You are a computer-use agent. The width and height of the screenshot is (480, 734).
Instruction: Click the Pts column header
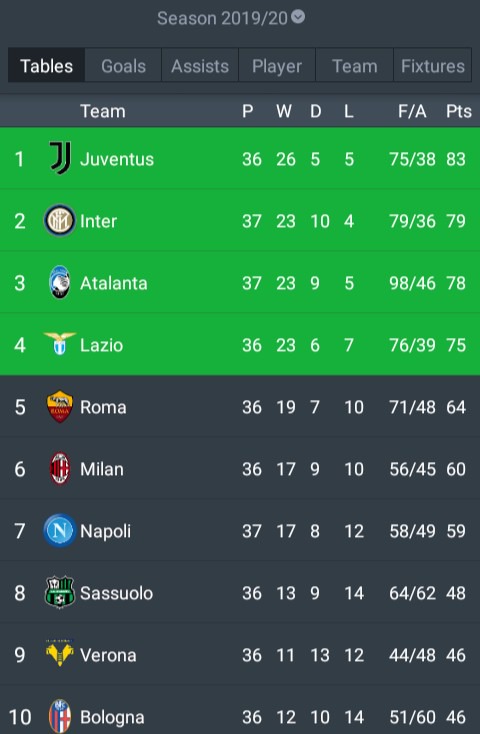coord(458,111)
